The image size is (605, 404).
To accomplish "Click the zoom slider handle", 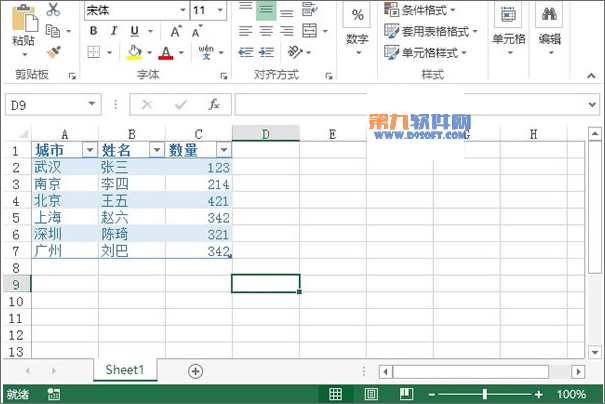I will (x=485, y=394).
